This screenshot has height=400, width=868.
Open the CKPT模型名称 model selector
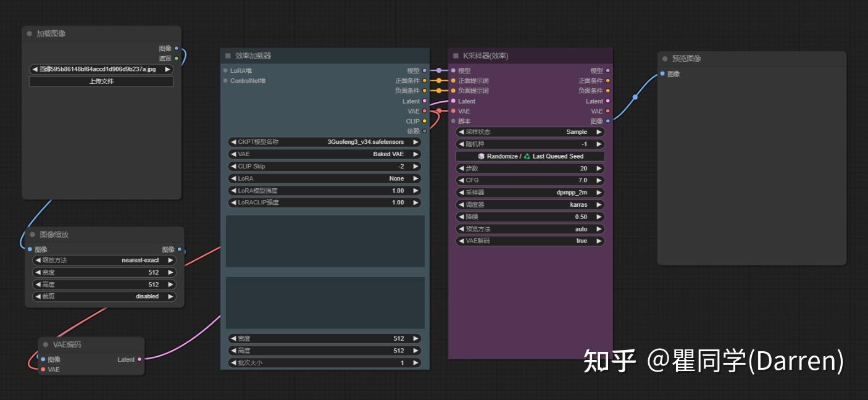324,142
